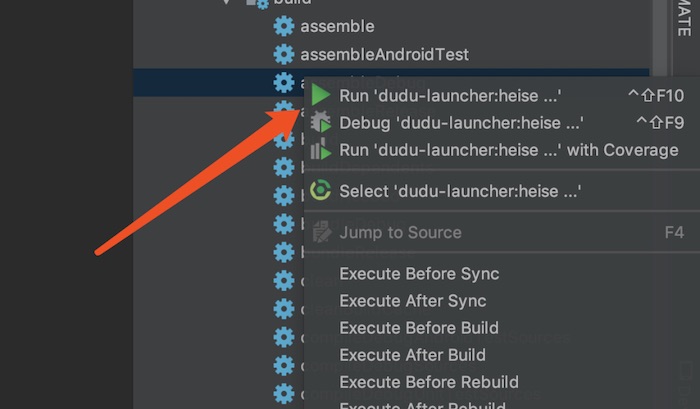Choose Select 'dudu-launcher:heise ...' menu entry
This screenshot has height=409, width=700.
click(460, 190)
